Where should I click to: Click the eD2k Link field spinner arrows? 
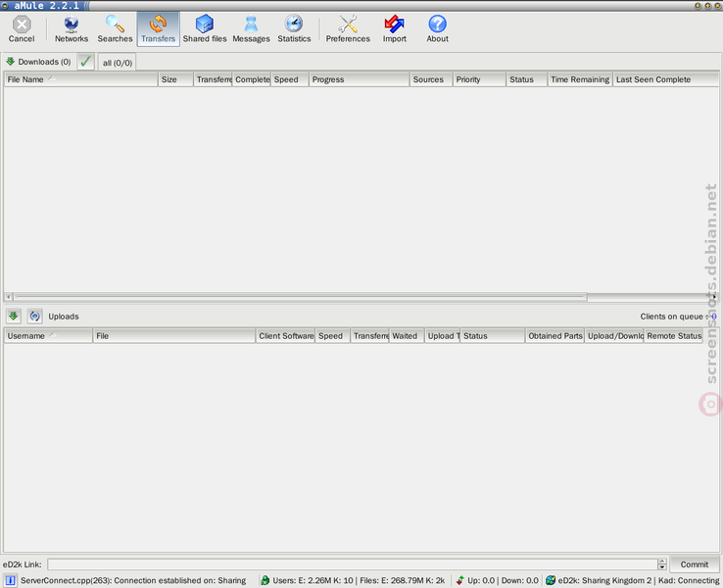[662, 564]
